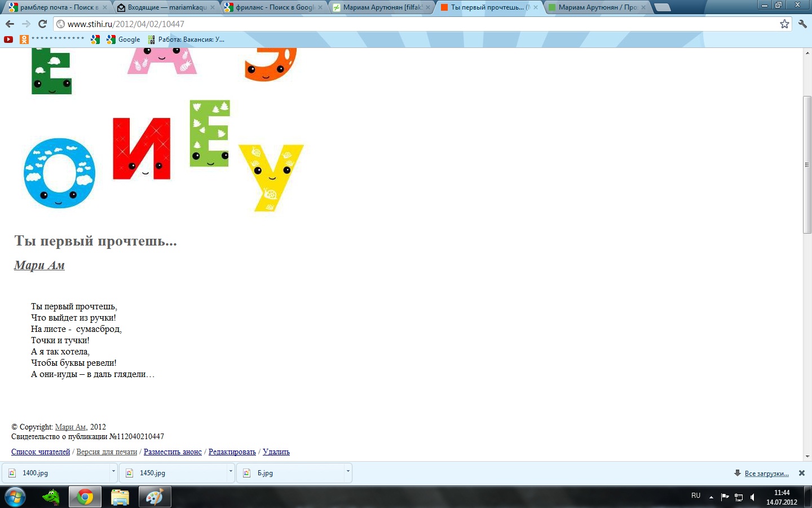Open the green crocodile app on the taskbar

pyautogui.click(x=51, y=497)
